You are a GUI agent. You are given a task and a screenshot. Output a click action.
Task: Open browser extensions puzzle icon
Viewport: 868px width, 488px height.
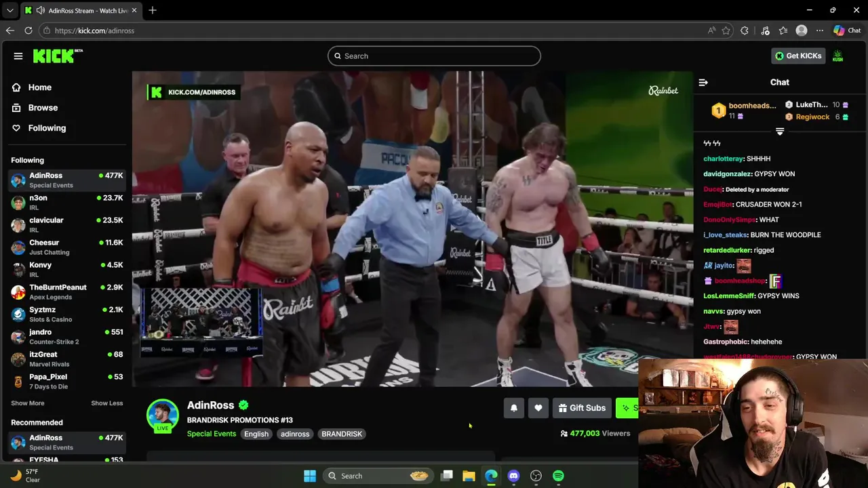(x=745, y=30)
